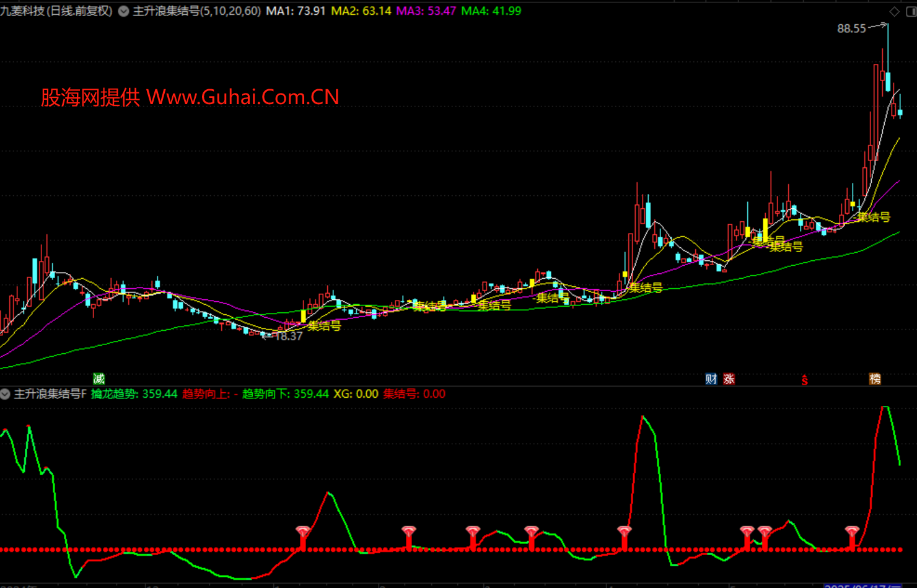This screenshot has width=917, height=588.
Task: Open the red $ event marker
Action: tap(804, 380)
